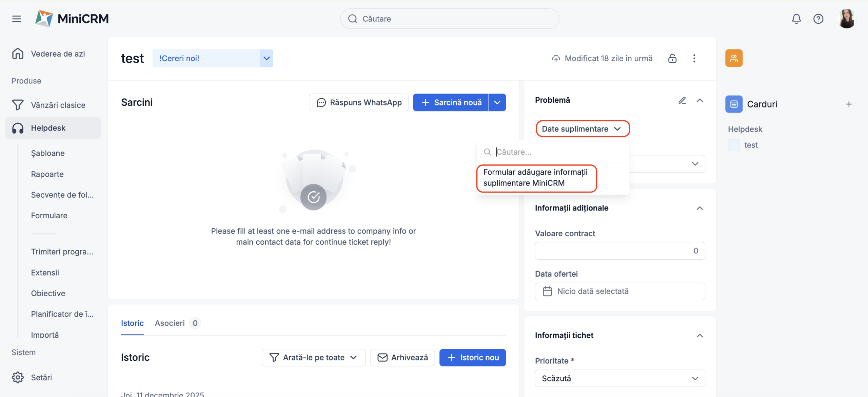Add a card with the plus icon
868x397 pixels.
click(849, 104)
